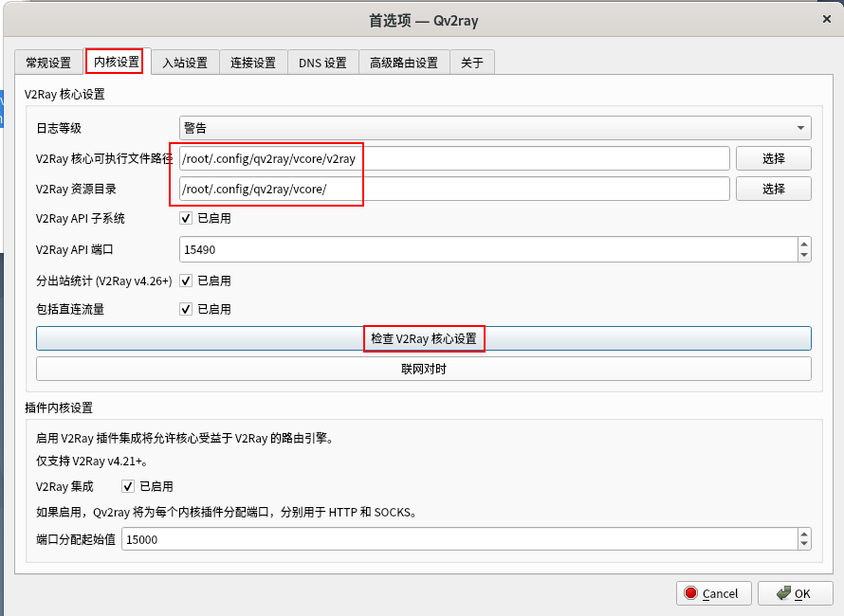
Task: Click 选择 button for V2Ray 资源目录
Action: [x=774, y=189]
